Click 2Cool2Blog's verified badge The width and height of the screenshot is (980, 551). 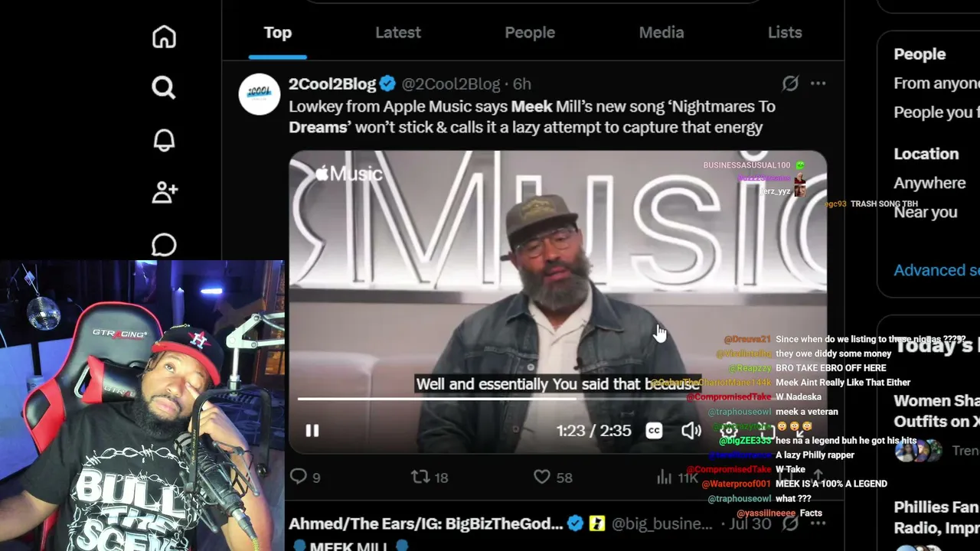coord(388,83)
